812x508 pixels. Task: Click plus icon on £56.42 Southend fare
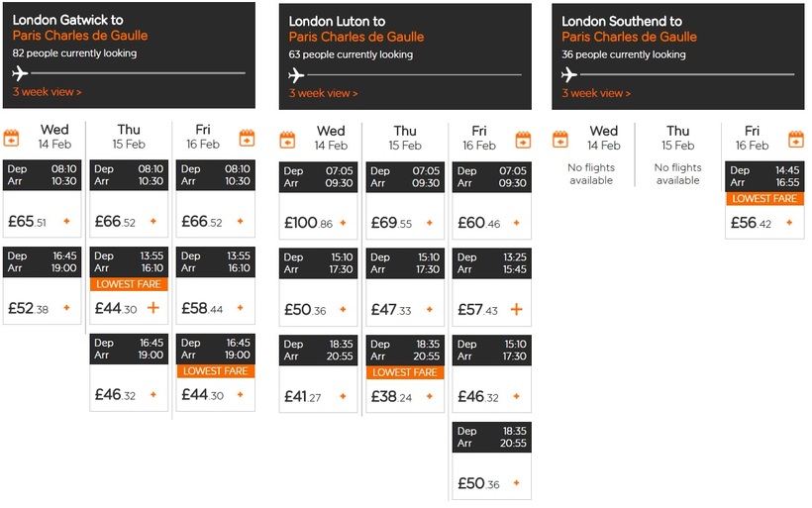coord(789,223)
